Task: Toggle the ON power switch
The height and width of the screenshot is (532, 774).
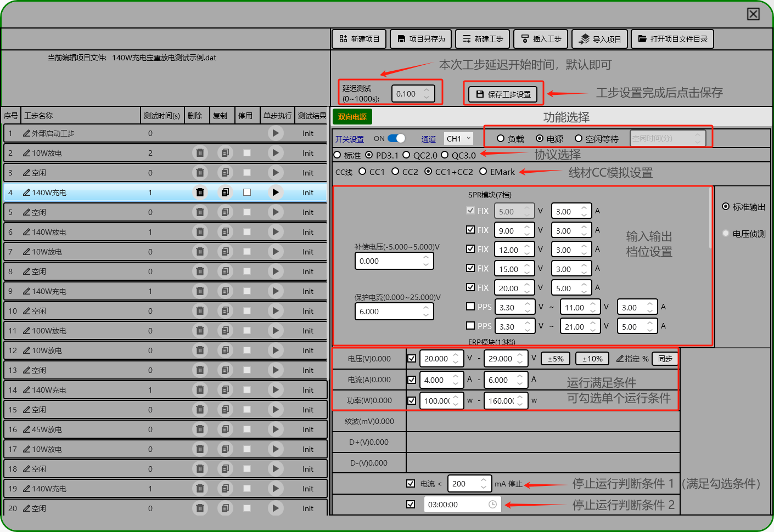Action: click(x=396, y=139)
